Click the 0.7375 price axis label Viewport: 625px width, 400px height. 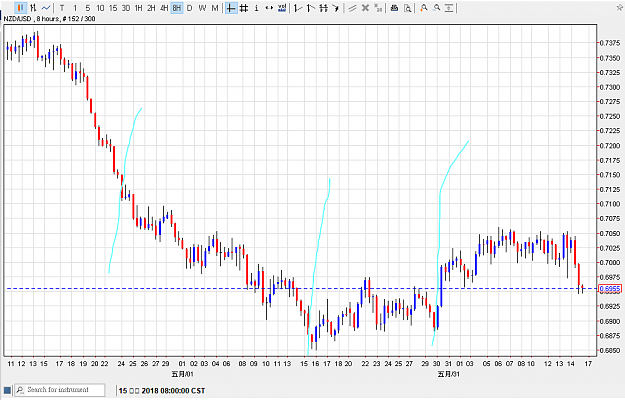(x=610, y=43)
